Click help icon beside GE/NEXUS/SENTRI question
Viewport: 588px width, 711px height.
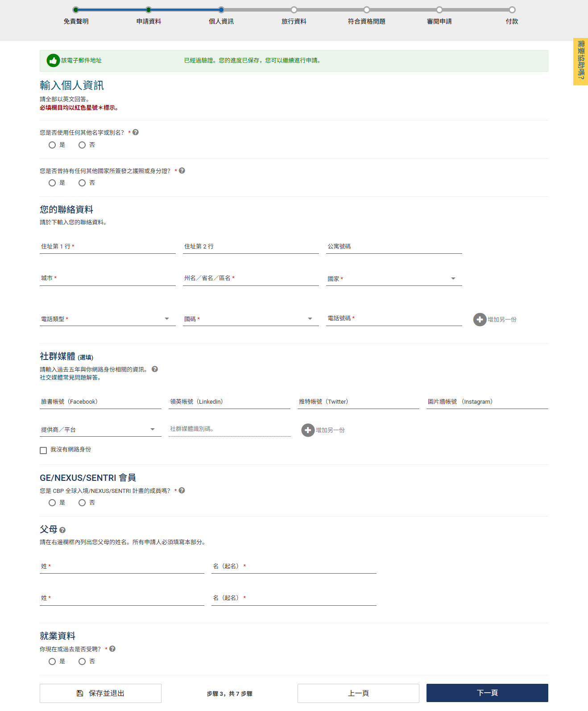182,491
